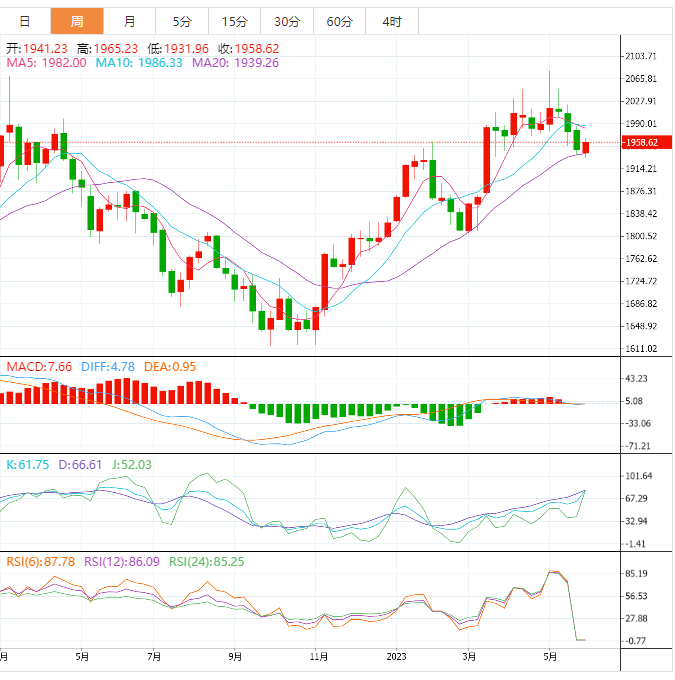Click the current price tag 1958.62

639,143
